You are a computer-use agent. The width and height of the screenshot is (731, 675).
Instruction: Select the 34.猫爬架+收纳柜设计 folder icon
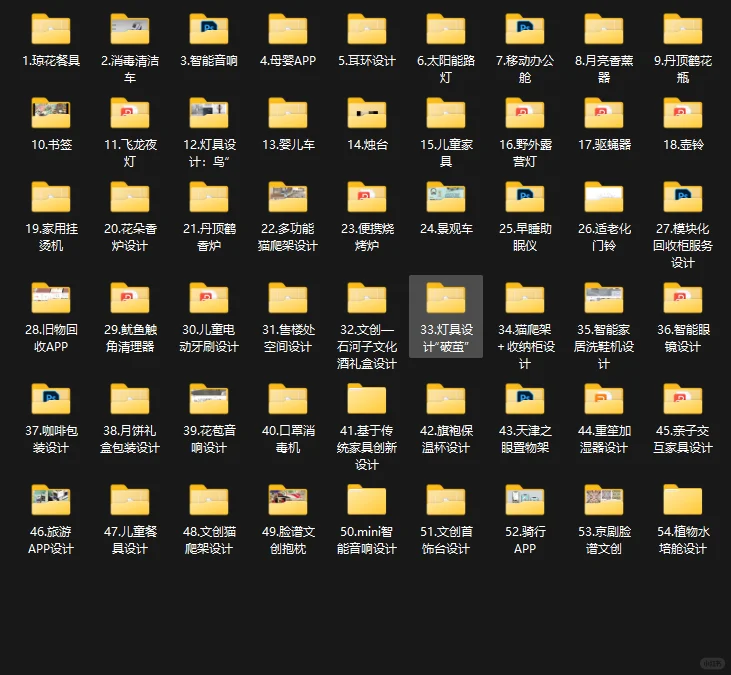(x=525, y=298)
